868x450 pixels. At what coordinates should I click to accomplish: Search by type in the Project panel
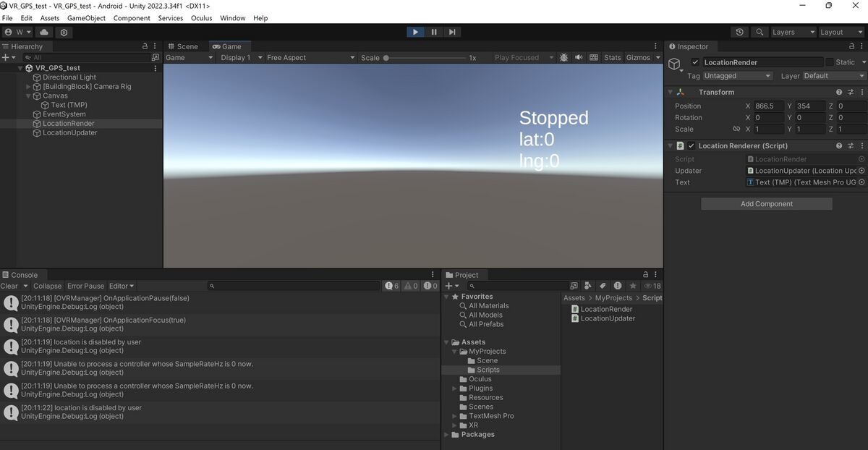pos(588,286)
